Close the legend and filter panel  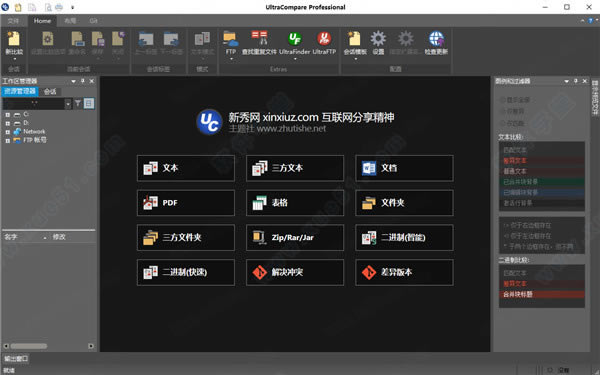pos(585,81)
